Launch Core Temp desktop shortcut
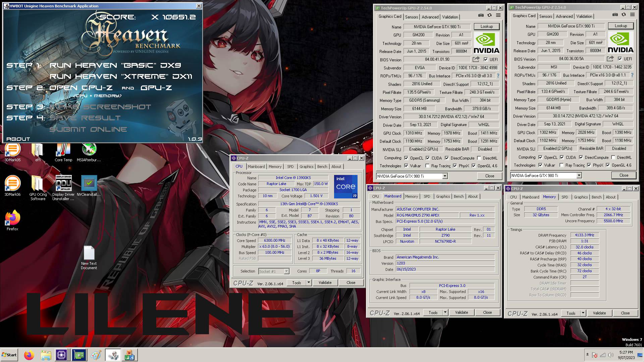Screen dimensions: 644x362 point(63,153)
